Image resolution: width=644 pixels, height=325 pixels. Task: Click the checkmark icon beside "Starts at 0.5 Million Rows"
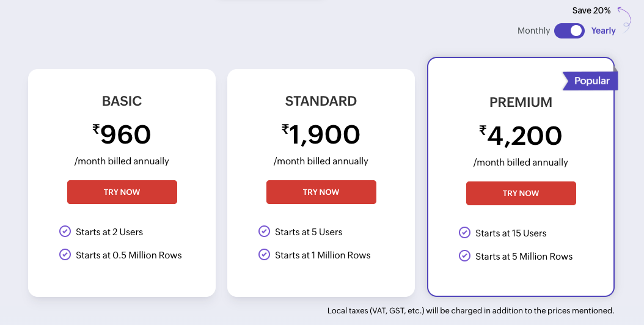pyautogui.click(x=65, y=255)
